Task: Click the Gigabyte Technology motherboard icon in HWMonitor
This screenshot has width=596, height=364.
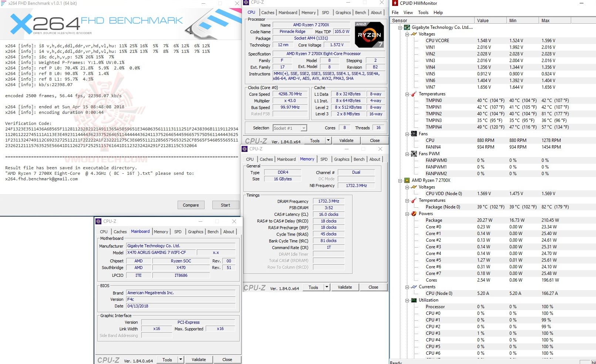Action: click(407, 27)
